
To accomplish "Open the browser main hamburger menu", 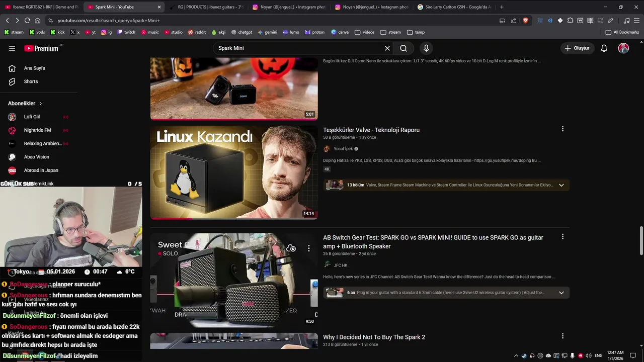I will 636,21.
